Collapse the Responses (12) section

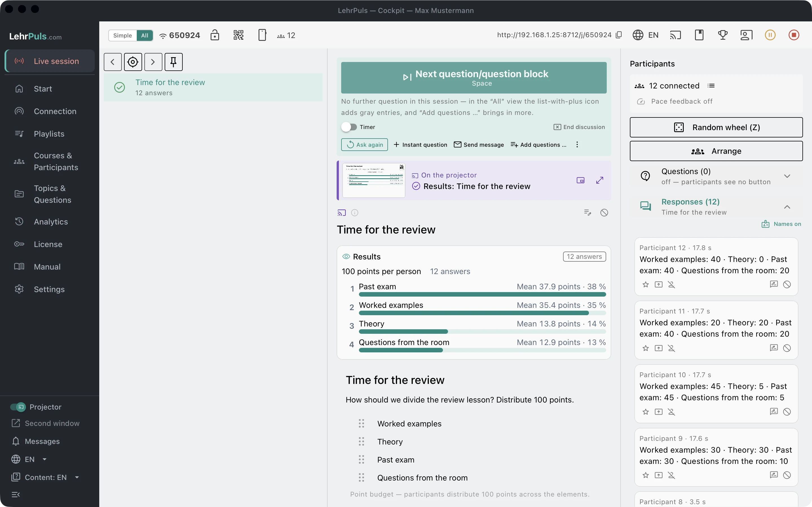[x=787, y=207]
